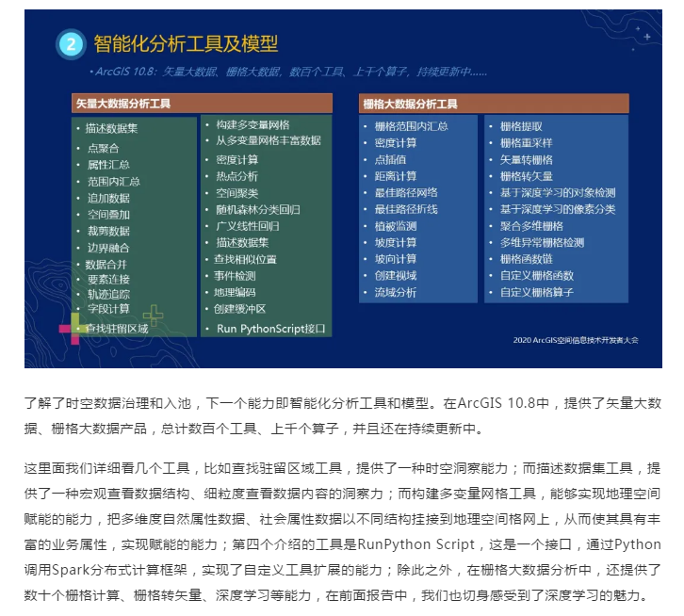This screenshot has width=684, height=616.
Task: Click the 查找驻留区域 list item
Action: [x=117, y=329]
